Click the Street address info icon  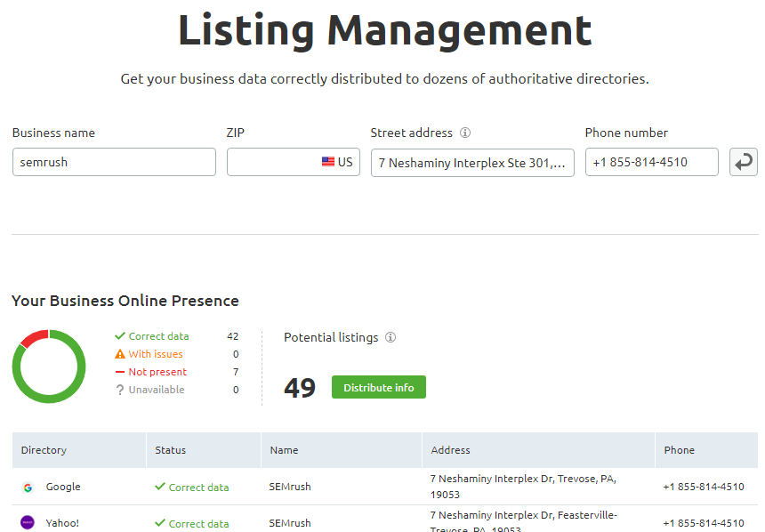coord(465,133)
